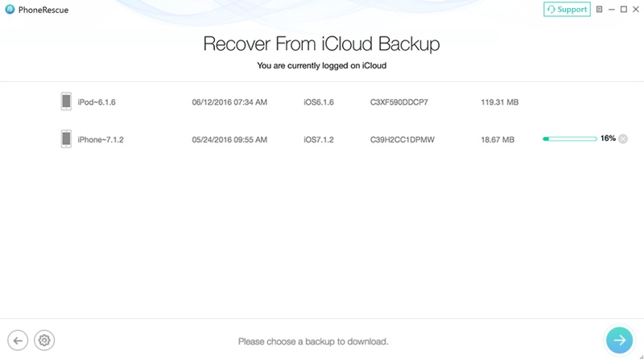Maximize the PhoneRescue window
The image size is (644, 359).
point(623,10)
